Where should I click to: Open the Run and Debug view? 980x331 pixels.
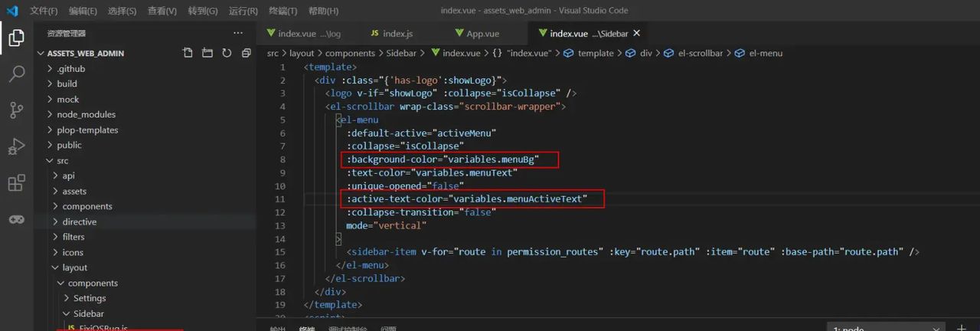(16, 147)
